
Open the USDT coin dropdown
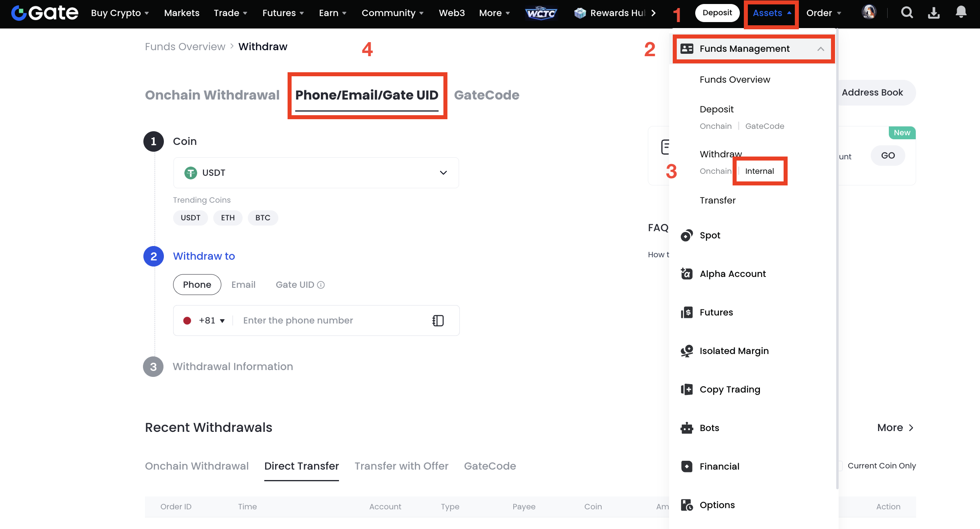(x=316, y=173)
